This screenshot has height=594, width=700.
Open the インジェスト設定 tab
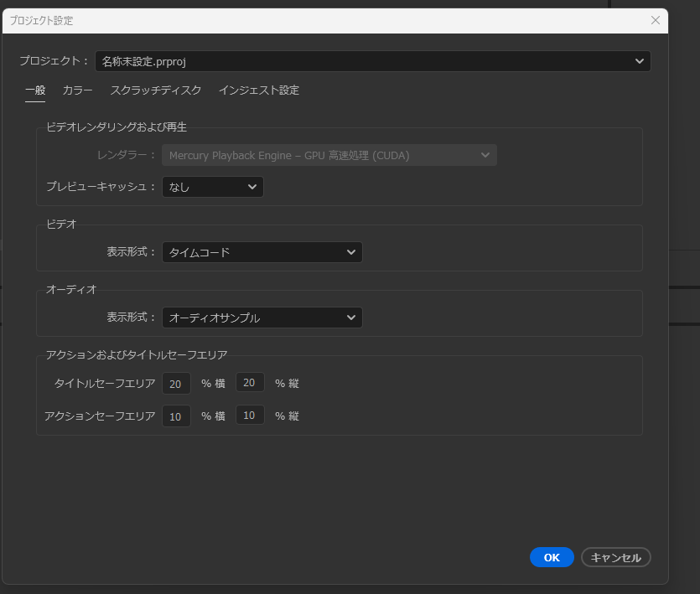(x=259, y=90)
